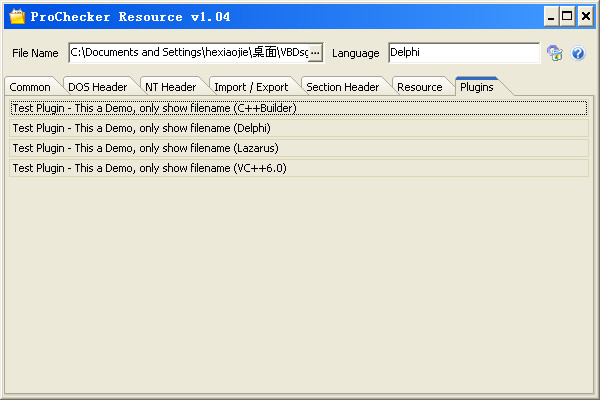Close the ProChecker Resource window
Screen dimensions: 600x400
pos(584,16)
